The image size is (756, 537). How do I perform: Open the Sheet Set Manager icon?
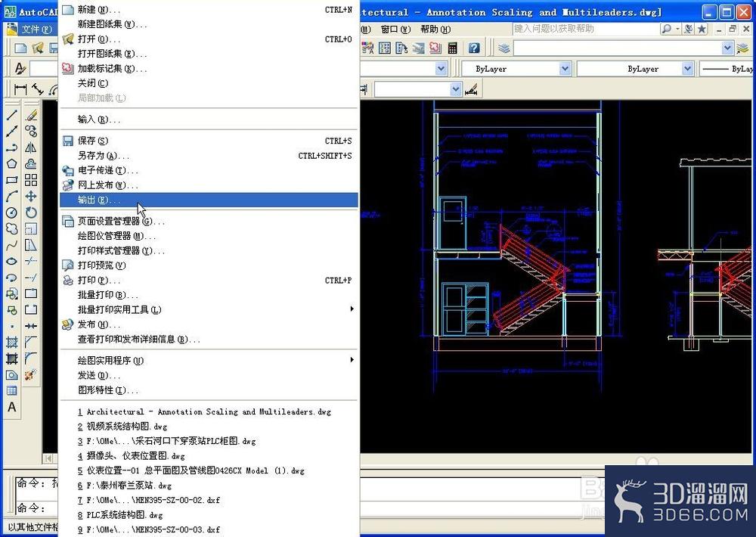tap(419, 48)
